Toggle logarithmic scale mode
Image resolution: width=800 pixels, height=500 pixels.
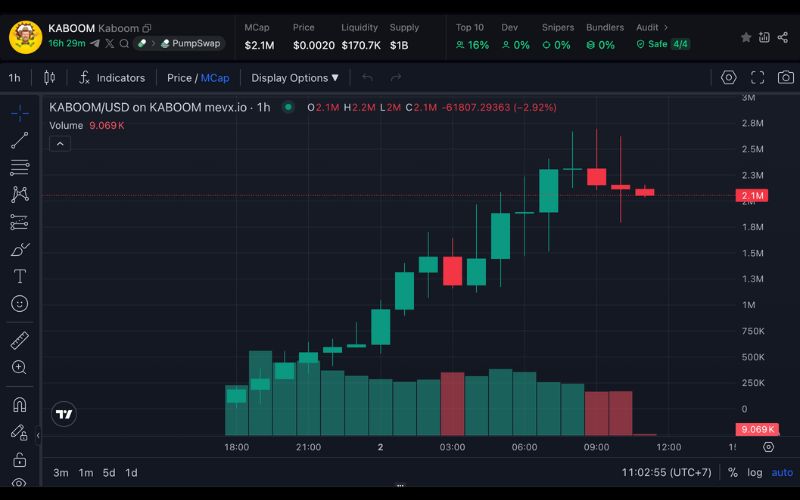coord(755,472)
